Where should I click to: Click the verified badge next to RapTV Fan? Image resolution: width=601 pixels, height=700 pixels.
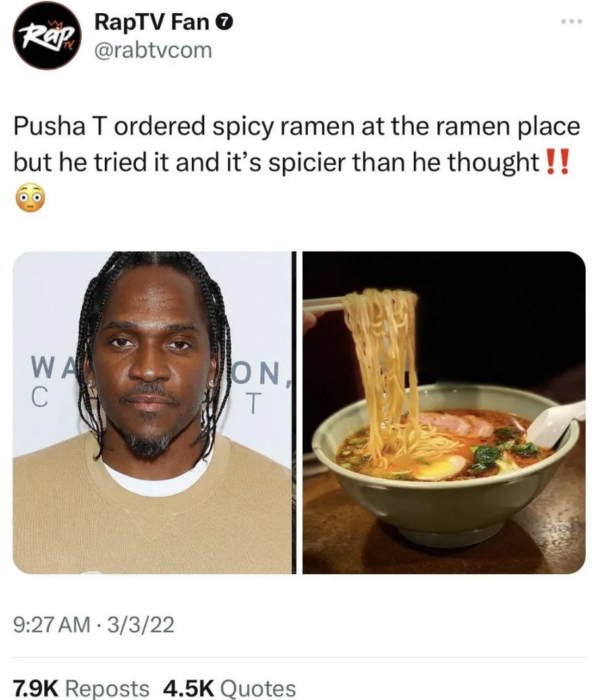point(225,22)
